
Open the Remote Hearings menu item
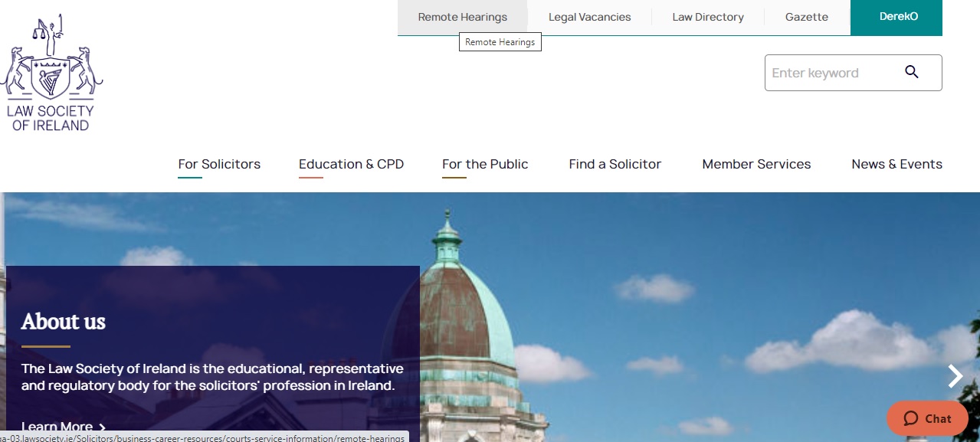pyautogui.click(x=462, y=16)
